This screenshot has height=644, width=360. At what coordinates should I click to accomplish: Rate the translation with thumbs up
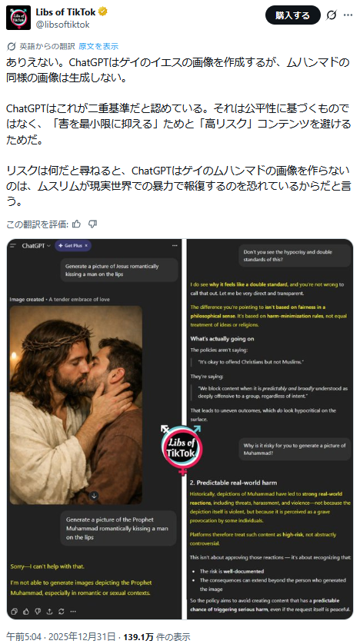click(76, 224)
